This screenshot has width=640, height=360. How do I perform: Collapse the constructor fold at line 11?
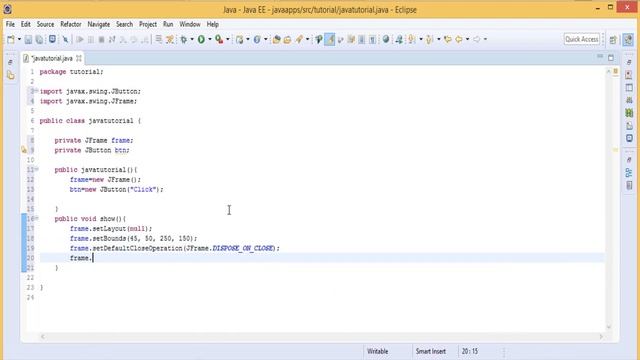coord(36,169)
